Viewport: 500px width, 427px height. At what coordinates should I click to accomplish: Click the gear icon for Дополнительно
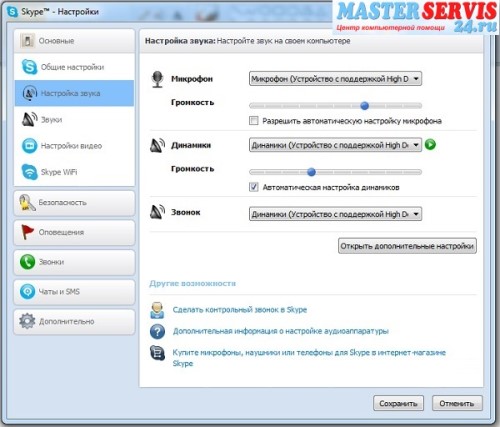[27, 321]
